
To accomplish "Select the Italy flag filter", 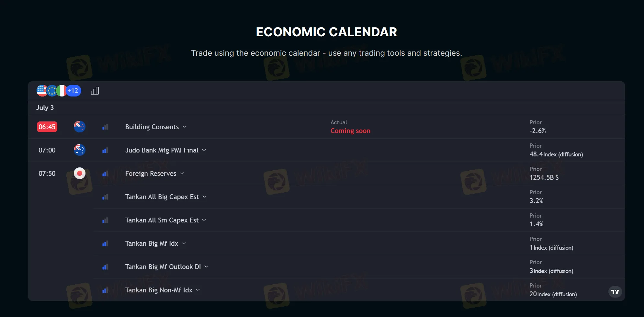I will [62, 91].
